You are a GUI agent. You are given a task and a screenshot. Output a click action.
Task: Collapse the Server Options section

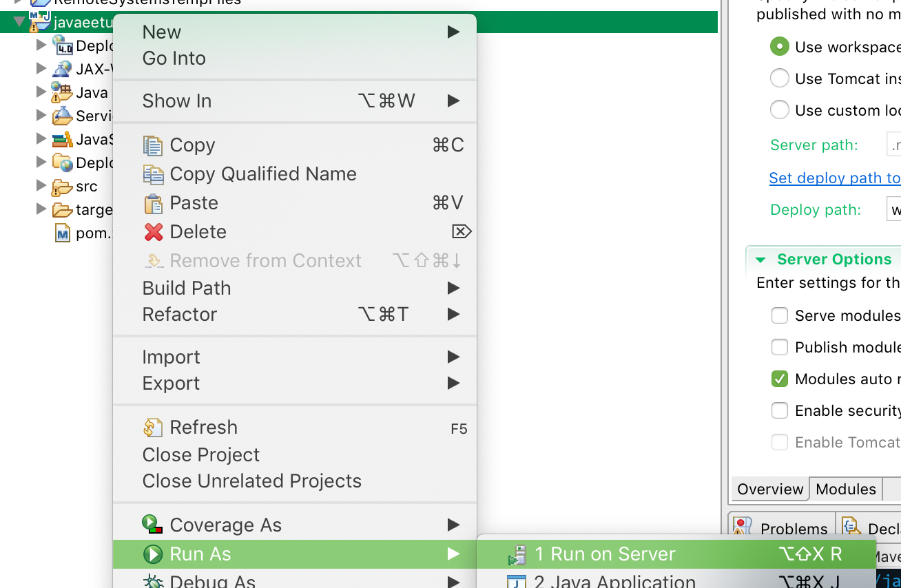click(760, 260)
